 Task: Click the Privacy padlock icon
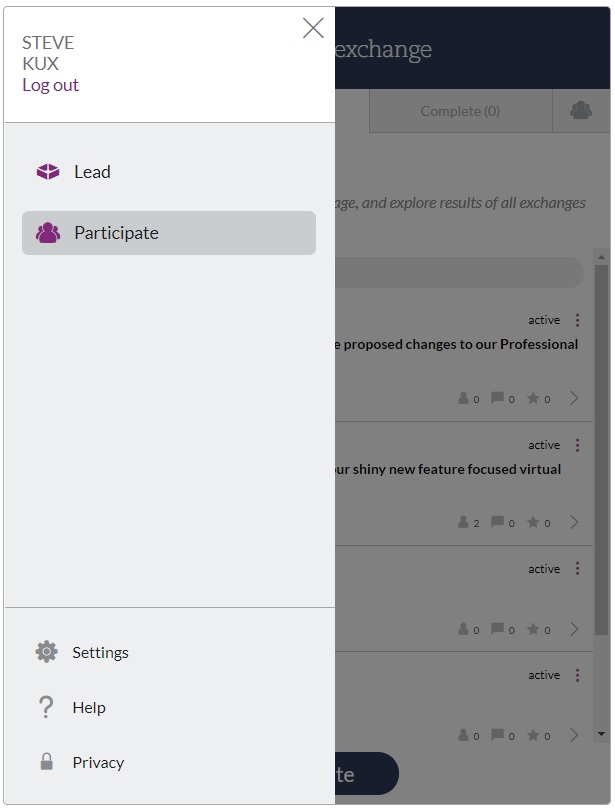pos(46,762)
